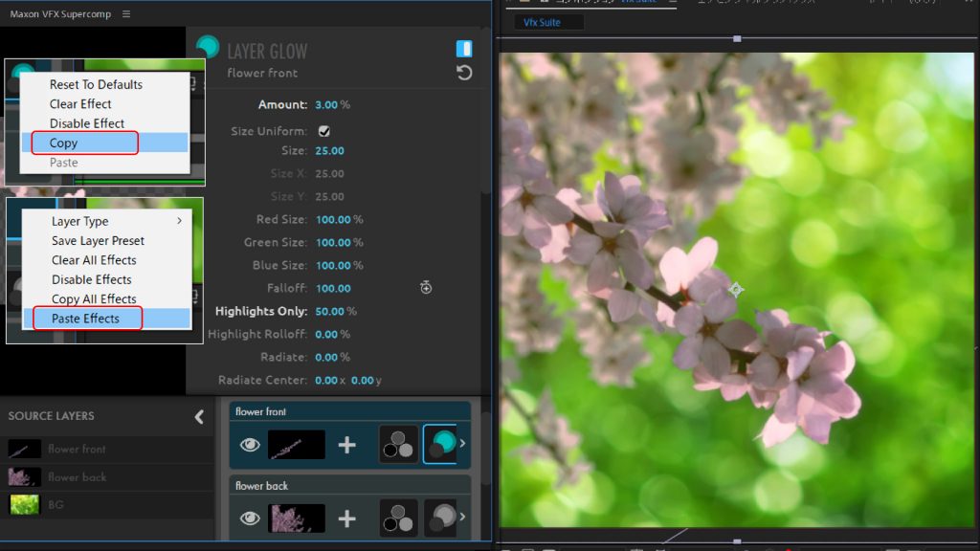Select grey glow effect icon on flower back
This screenshot has height=551, width=980.
[440, 518]
